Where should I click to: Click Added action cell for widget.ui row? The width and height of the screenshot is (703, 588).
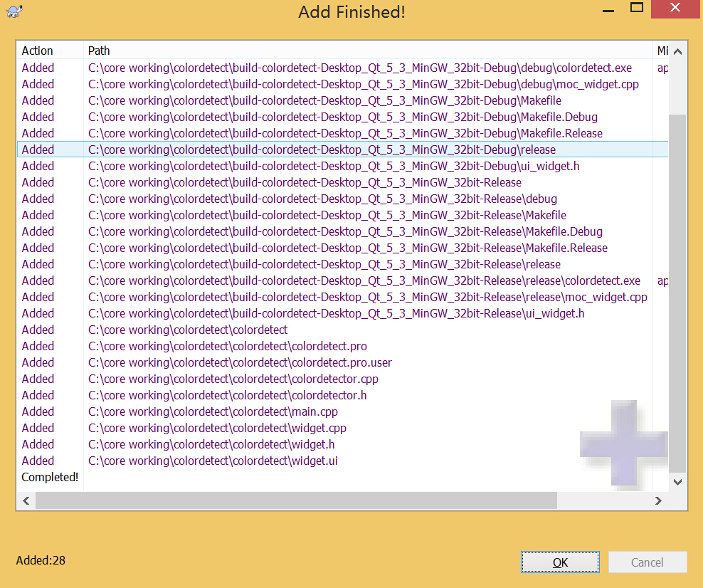pos(38,461)
